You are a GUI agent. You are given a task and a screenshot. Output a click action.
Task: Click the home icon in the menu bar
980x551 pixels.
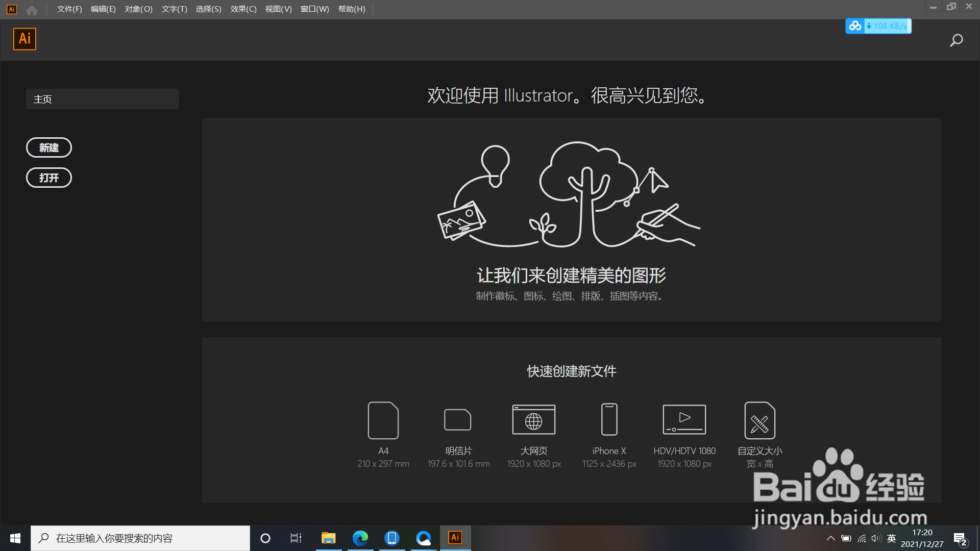click(x=32, y=10)
